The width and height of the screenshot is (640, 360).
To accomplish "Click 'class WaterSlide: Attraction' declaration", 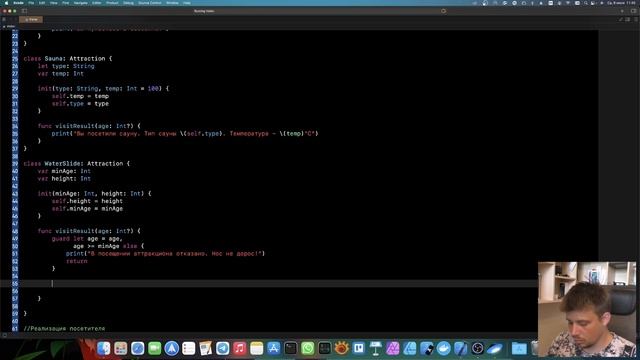I will (x=77, y=163).
